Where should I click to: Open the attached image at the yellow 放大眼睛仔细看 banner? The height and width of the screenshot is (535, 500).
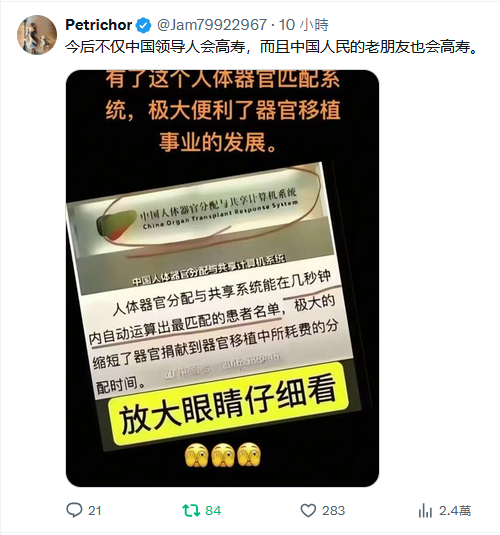point(229,405)
